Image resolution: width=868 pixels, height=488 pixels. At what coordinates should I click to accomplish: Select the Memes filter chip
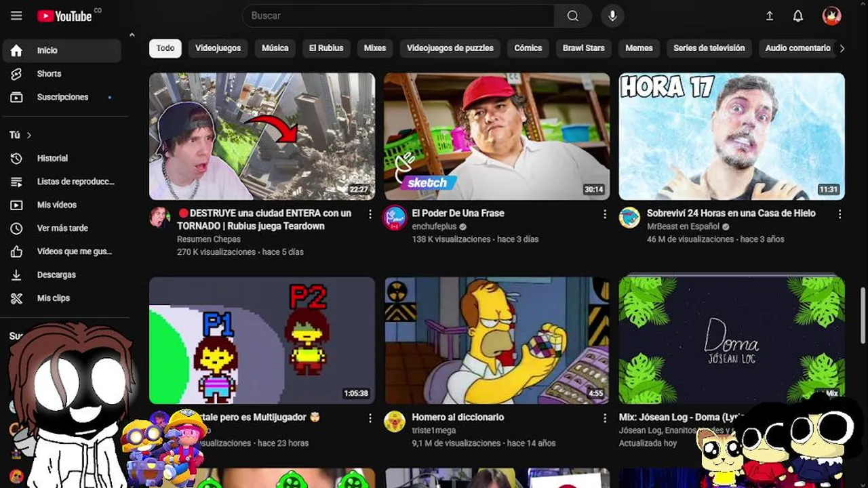639,48
